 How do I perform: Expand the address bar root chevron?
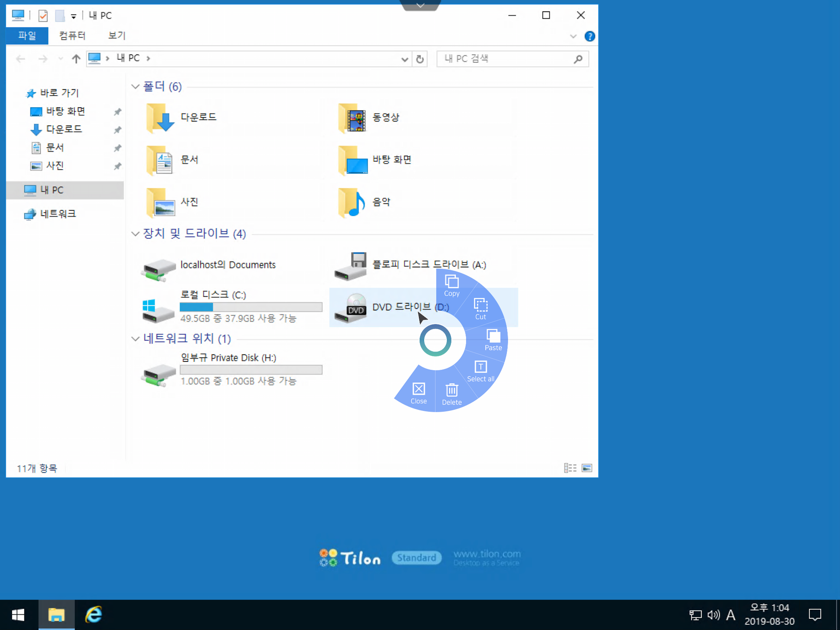[108, 58]
